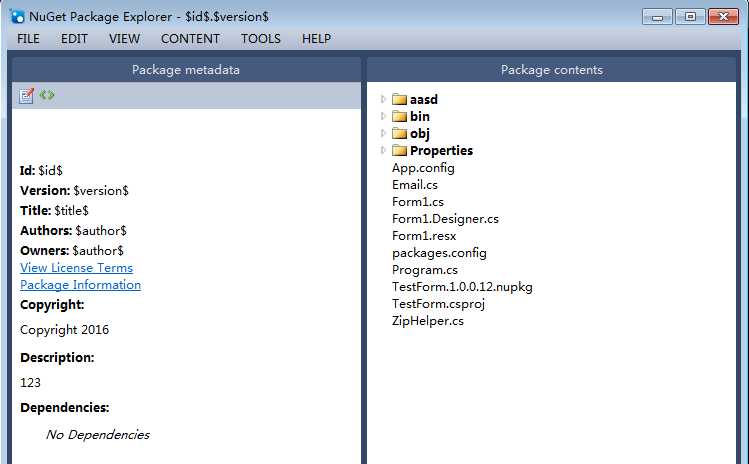Expand the bin folder node
The image size is (749, 464).
(x=383, y=116)
